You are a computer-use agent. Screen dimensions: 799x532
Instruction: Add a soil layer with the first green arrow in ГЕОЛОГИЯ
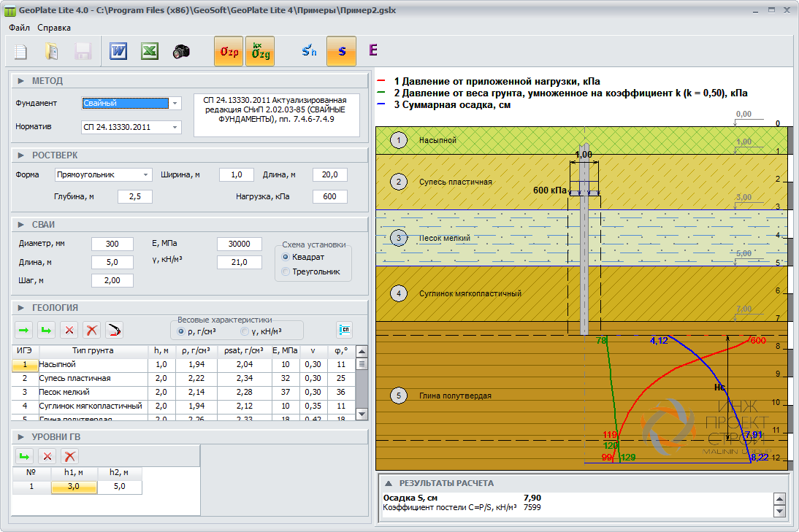(x=23, y=331)
